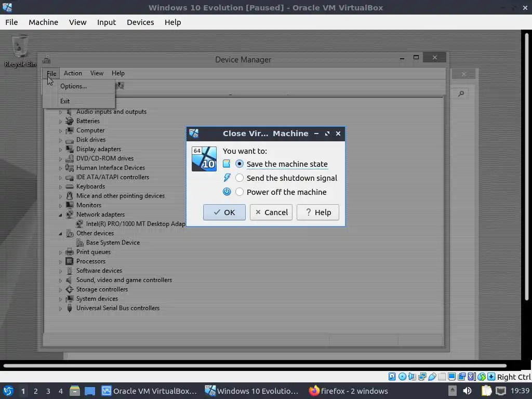
Task: Click the 19:39 clock in tray
Action: pyautogui.click(x=520, y=391)
